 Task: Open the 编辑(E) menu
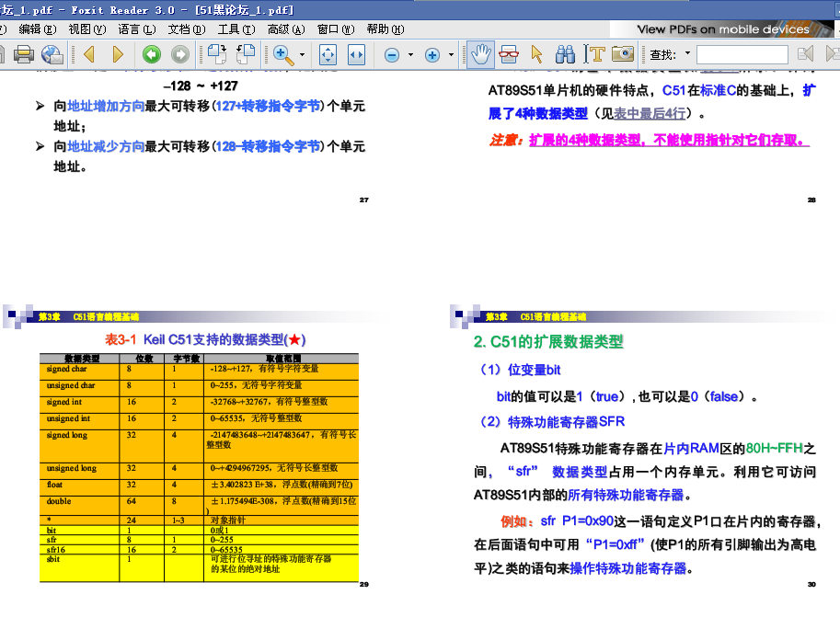pos(38,29)
